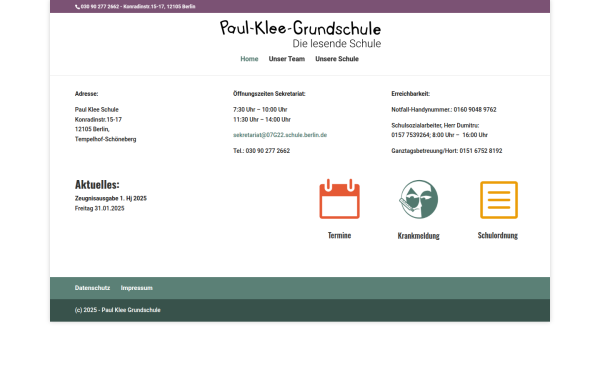This screenshot has height=375, width=600.
Task: Click the top bar address text
Action: [x=159, y=7]
